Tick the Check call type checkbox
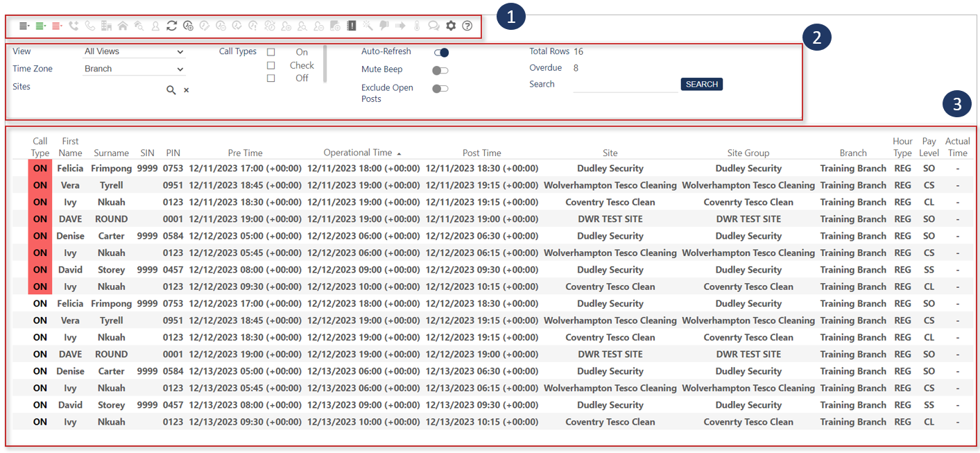The height and width of the screenshot is (453, 980). coord(271,65)
